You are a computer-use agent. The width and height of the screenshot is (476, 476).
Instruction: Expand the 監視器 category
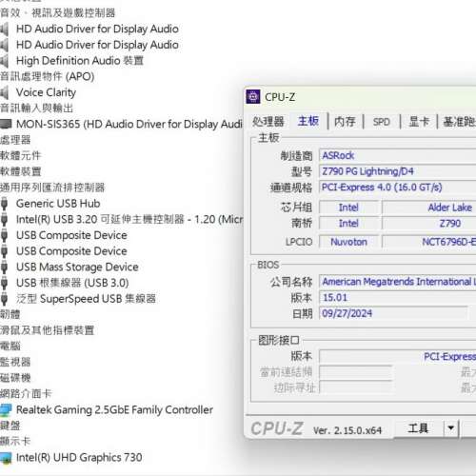[x=15, y=362]
